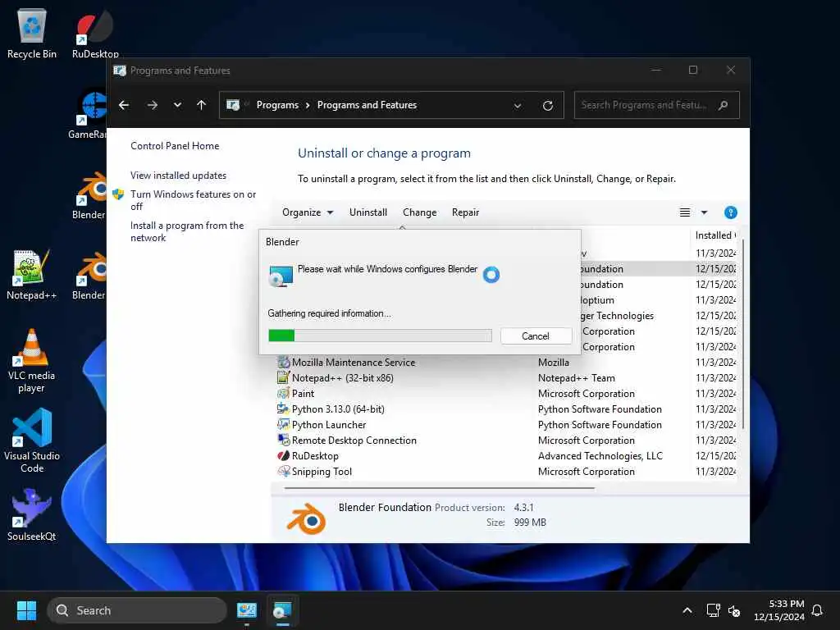Open the Recycle Bin desktop icon
The image size is (840, 630).
pos(32,33)
